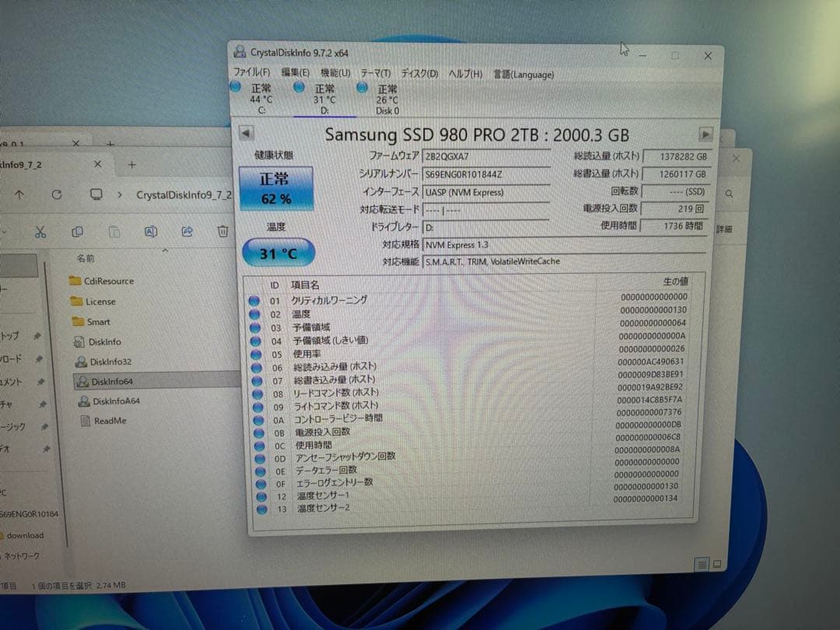Click the Copy icon in Explorer toolbar
840x630 pixels.
(x=78, y=231)
